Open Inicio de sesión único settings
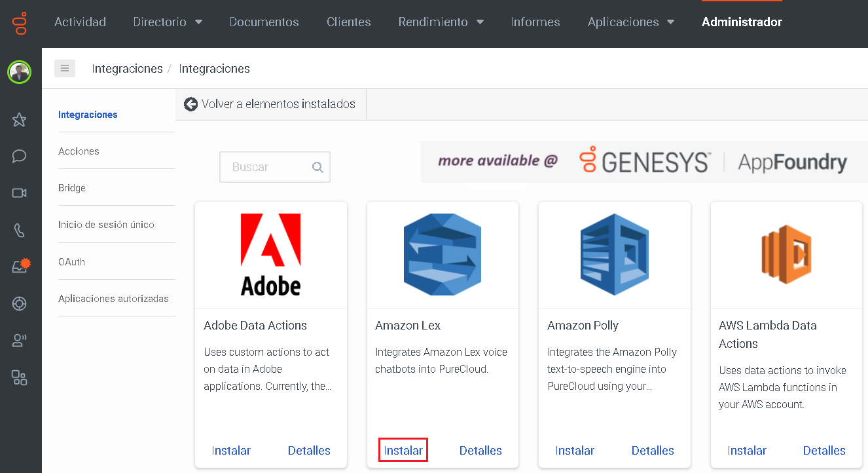868x473 pixels. [x=106, y=225]
